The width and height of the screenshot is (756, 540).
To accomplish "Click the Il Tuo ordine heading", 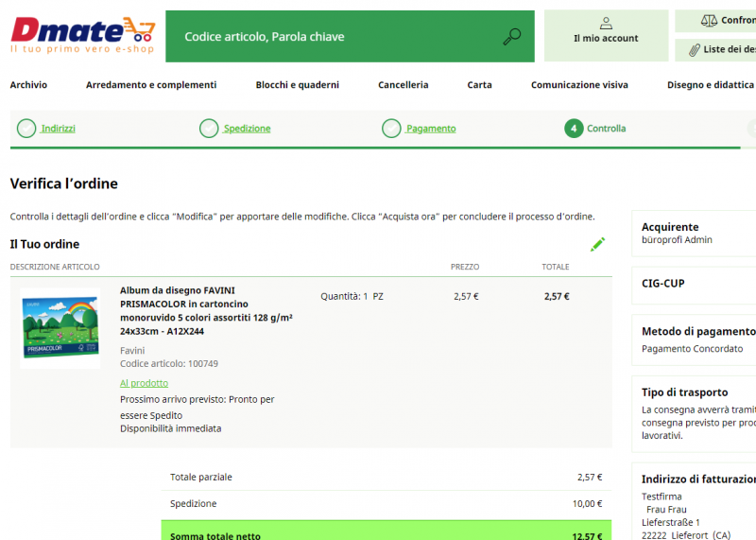I will coord(44,244).
